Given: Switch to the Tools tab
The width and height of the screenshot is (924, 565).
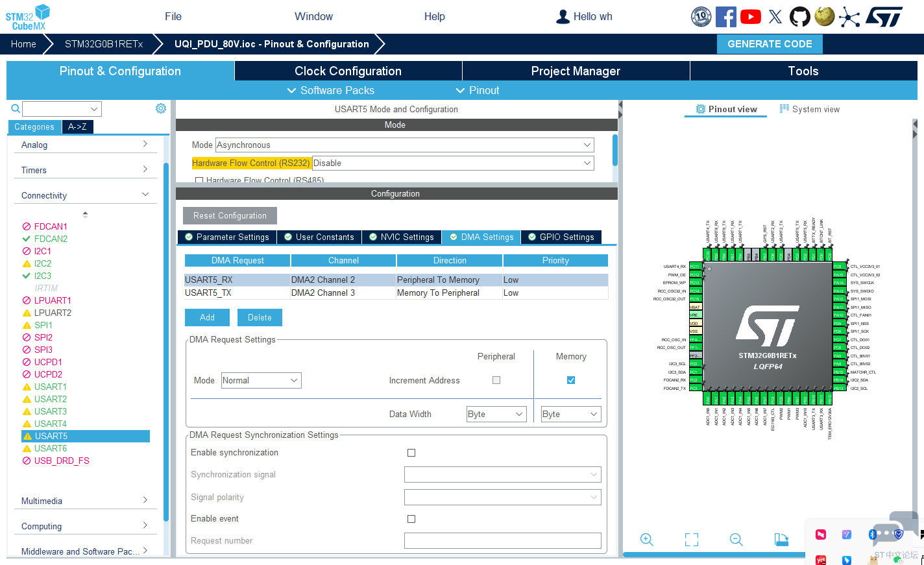Looking at the screenshot, I should 803,71.
